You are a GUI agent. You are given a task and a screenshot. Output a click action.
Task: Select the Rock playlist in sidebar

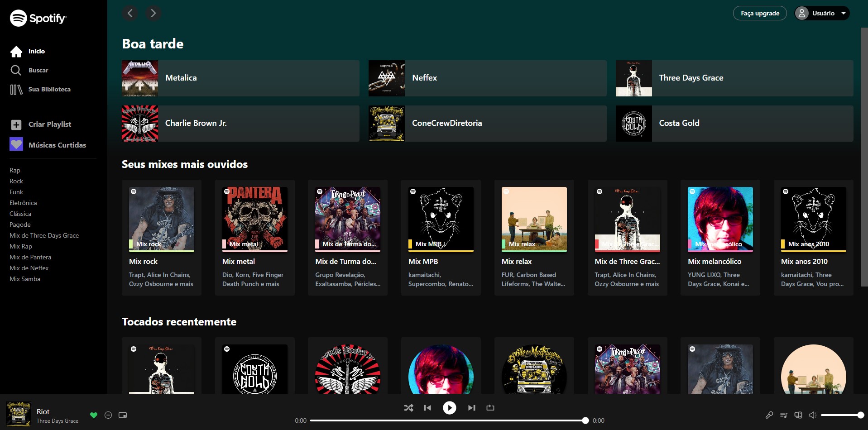point(16,182)
